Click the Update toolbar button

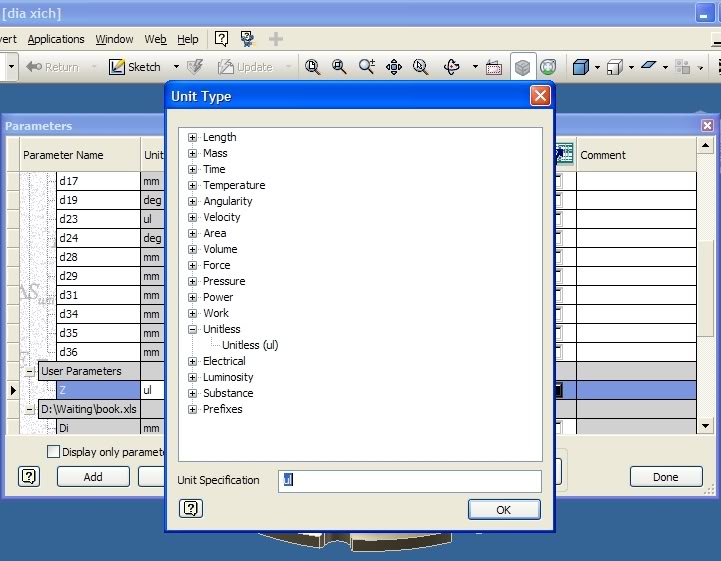click(245, 67)
